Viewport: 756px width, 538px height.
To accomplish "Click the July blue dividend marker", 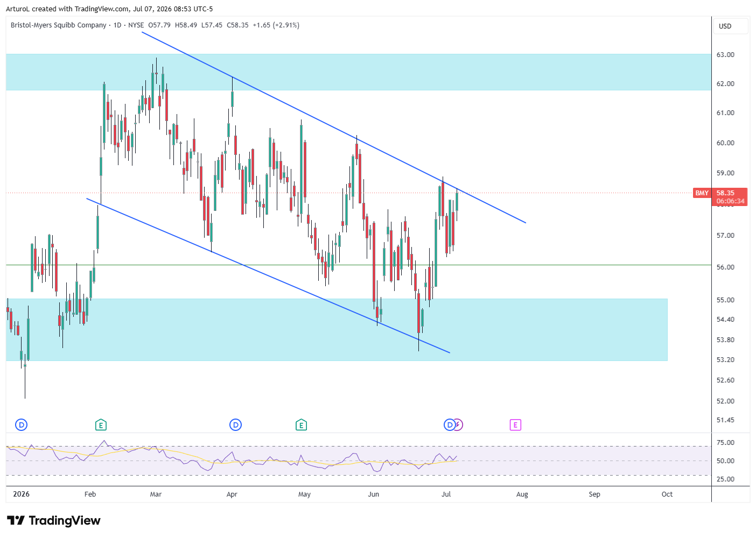I will click(449, 425).
